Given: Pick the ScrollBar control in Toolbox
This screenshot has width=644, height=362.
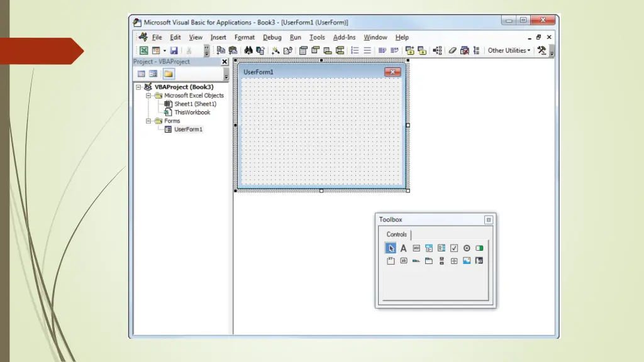Looking at the screenshot, I should point(441,261).
